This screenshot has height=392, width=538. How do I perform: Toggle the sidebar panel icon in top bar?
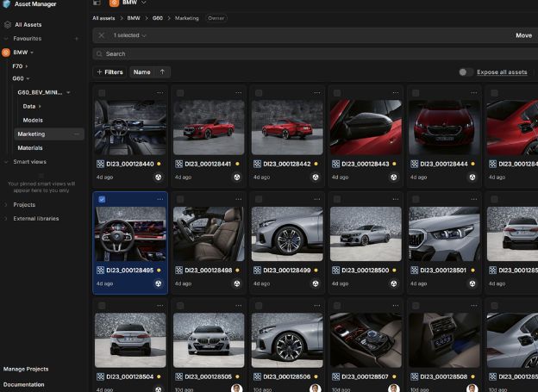pyautogui.click(x=97, y=3)
